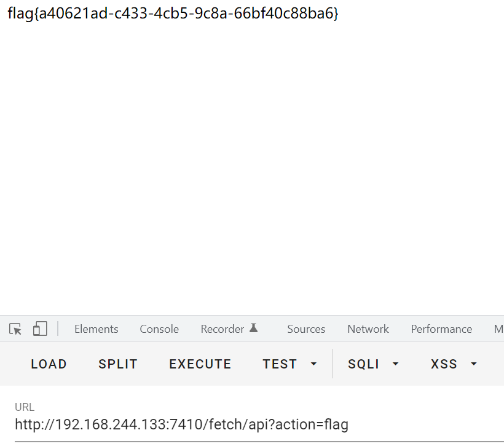
Task: Click the partially visible tab after Performance
Action: (x=498, y=329)
